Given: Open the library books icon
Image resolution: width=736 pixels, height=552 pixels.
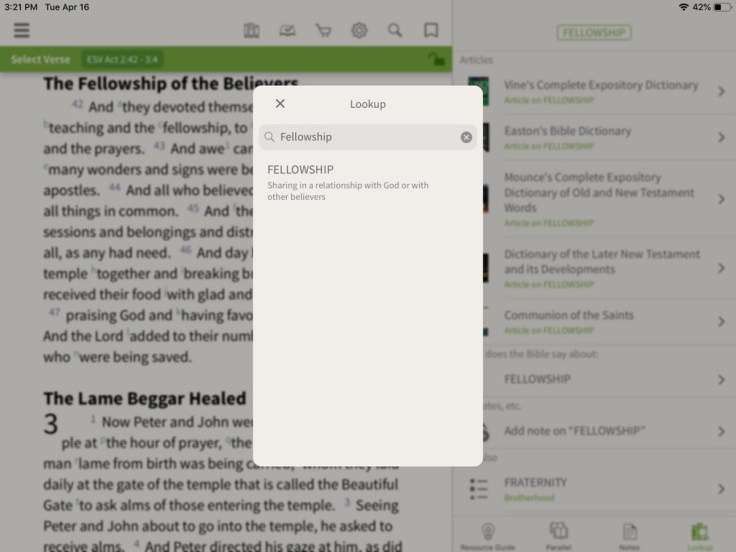Looking at the screenshot, I should coord(252,31).
